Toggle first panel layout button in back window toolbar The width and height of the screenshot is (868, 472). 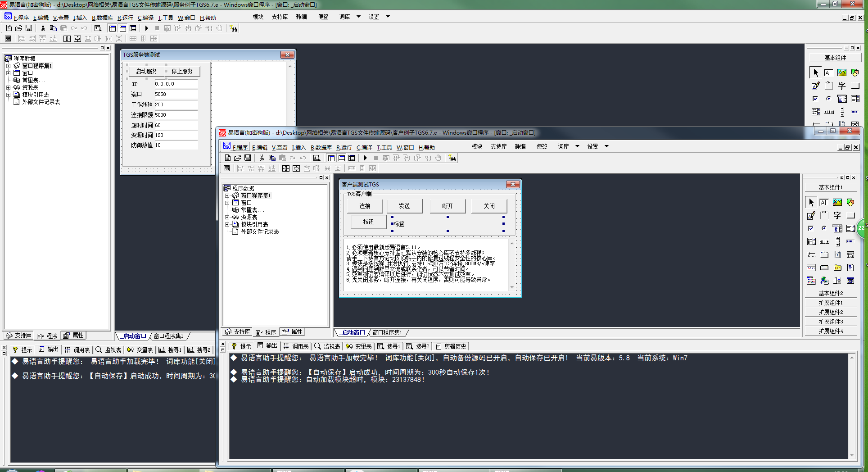click(113, 28)
